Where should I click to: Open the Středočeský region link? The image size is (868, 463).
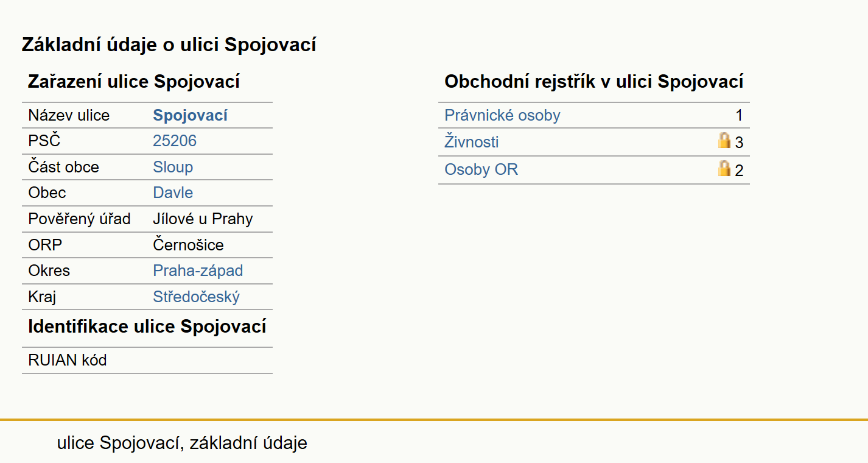(x=197, y=297)
